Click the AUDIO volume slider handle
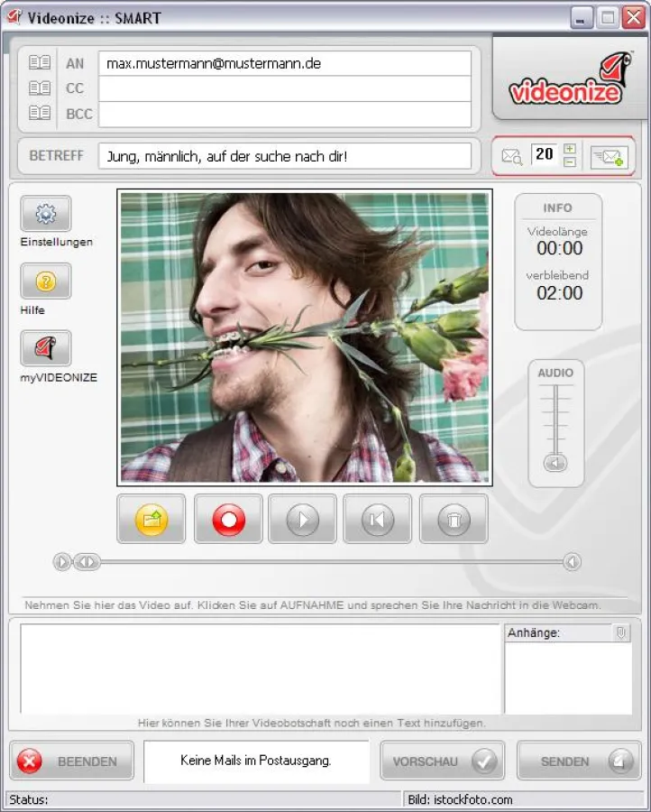651x812 pixels. (x=555, y=463)
